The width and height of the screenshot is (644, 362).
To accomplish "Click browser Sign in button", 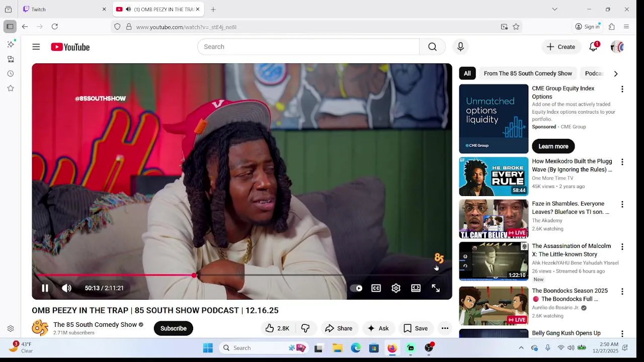I will [x=588, y=27].
